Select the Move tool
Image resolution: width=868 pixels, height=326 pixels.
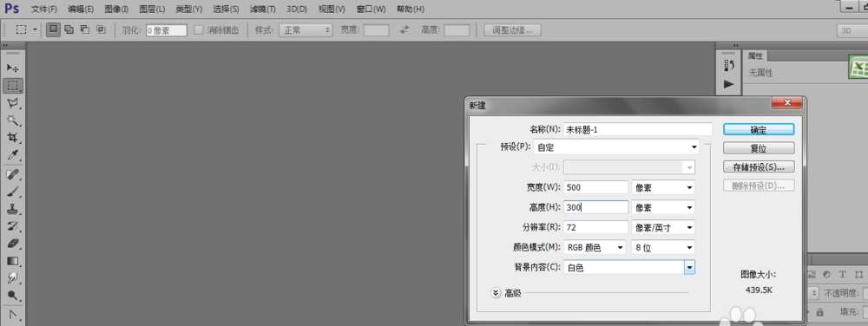point(13,68)
